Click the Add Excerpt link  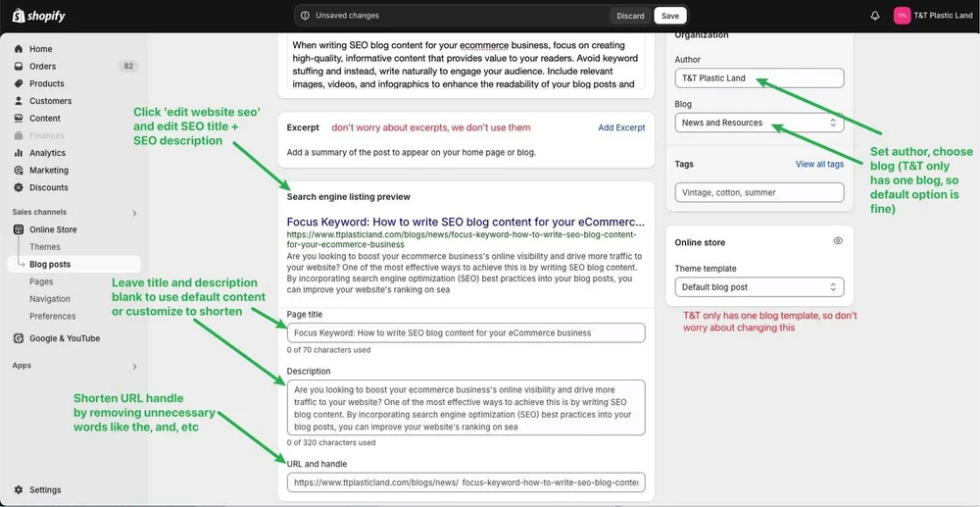click(x=621, y=127)
